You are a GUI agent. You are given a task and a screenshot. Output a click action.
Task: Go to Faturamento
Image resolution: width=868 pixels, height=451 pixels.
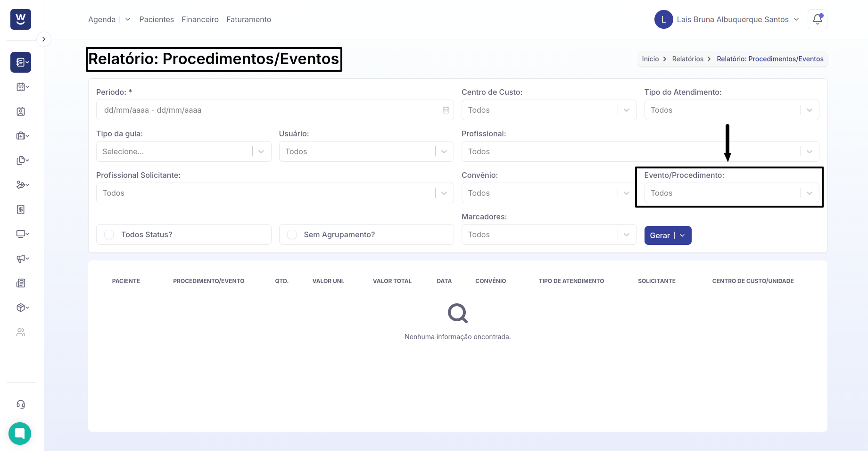tap(248, 19)
